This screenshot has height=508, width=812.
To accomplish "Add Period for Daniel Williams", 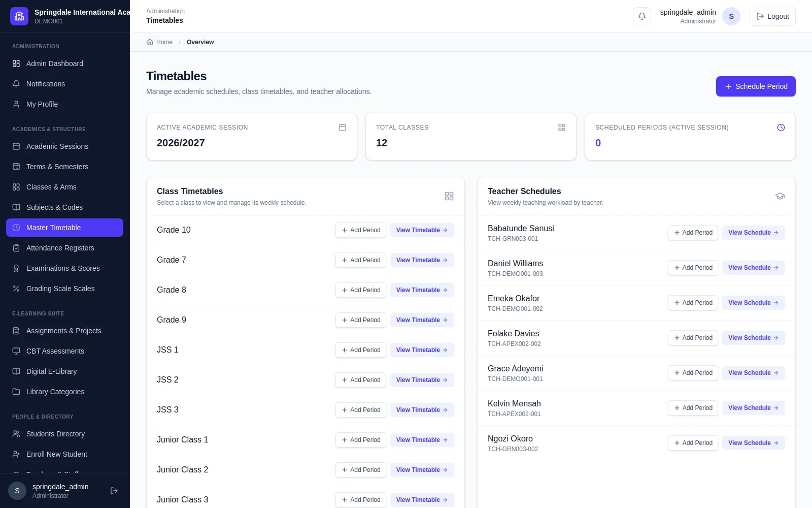I will point(693,268).
